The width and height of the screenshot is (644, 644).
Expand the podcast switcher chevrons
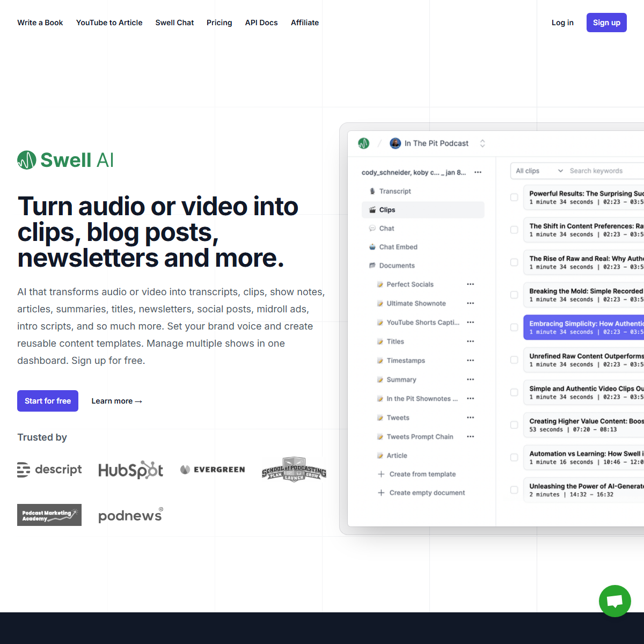tap(482, 143)
